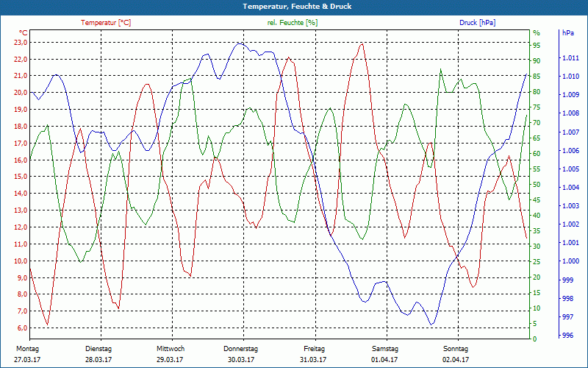Select the red Temperatur [°C] legend label
588x368 pixels.
[106, 23]
